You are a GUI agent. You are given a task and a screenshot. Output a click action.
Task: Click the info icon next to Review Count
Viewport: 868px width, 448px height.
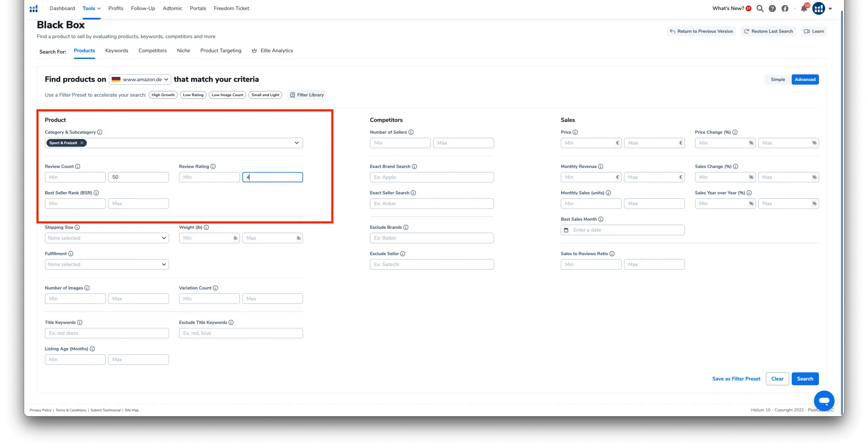point(78,167)
